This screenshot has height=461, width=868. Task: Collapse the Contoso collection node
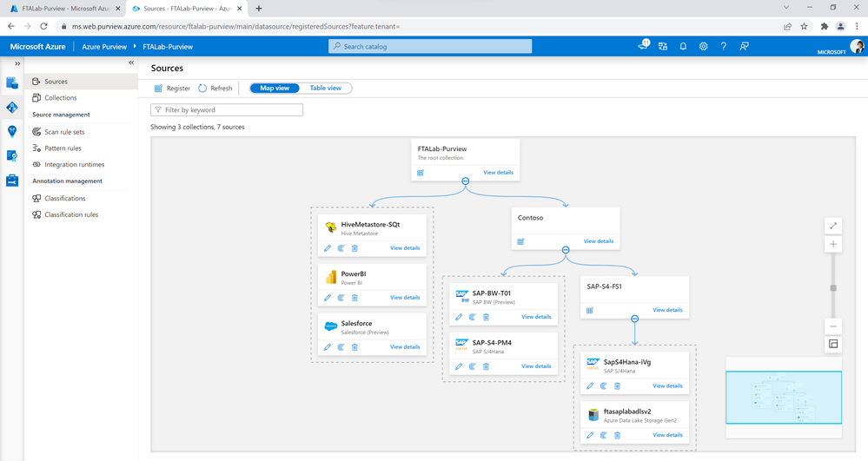tap(566, 249)
